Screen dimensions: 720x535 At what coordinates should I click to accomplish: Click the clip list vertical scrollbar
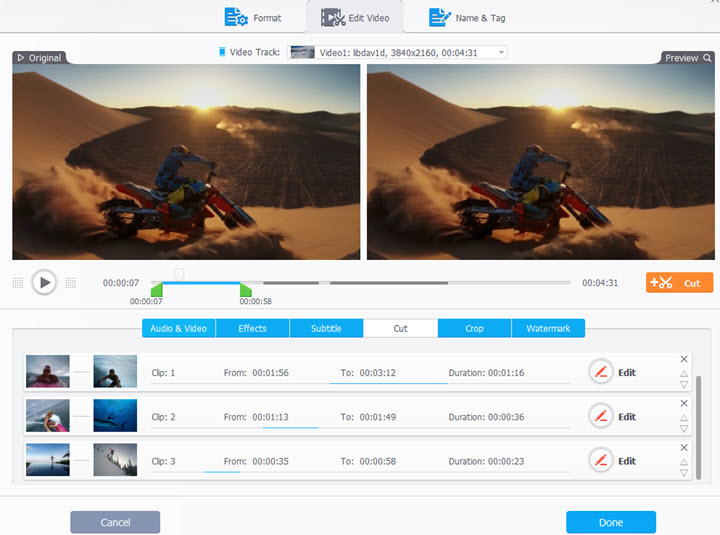pyautogui.click(x=698, y=428)
